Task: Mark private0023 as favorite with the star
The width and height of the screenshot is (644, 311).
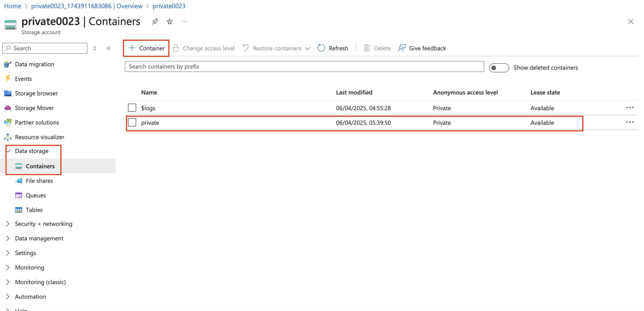Action: [x=169, y=21]
